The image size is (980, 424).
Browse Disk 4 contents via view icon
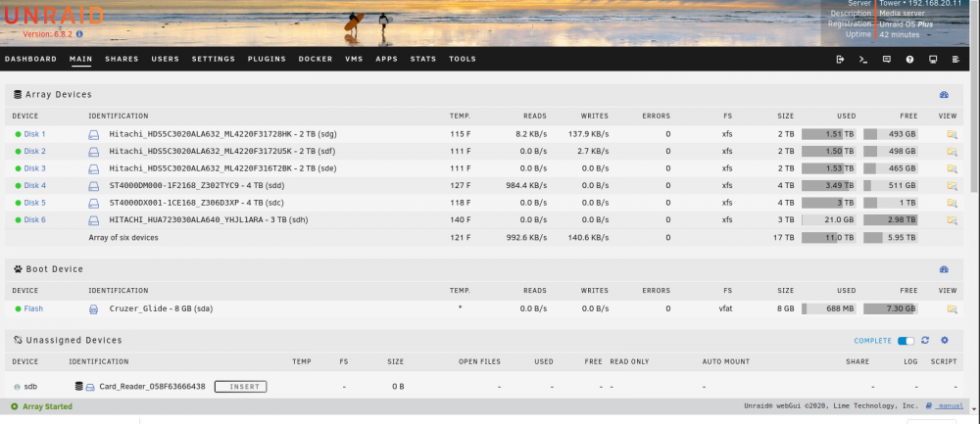[x=952, y=185]
